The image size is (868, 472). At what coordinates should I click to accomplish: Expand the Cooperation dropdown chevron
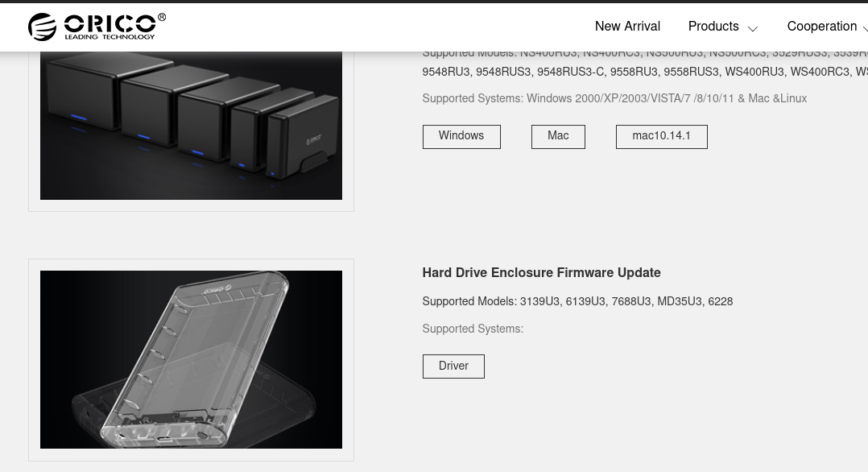866,28
